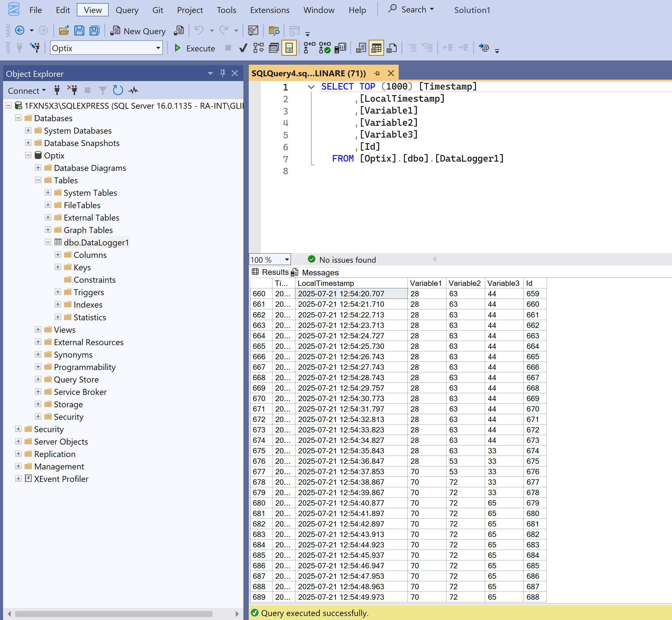Screen dimensions: 672x620
Task: Collapse the SELECT statement code outline
Action: point(311,87)
